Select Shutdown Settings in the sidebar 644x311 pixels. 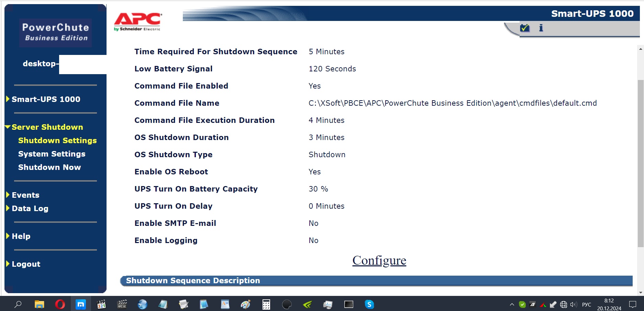[x=57, y=140]
